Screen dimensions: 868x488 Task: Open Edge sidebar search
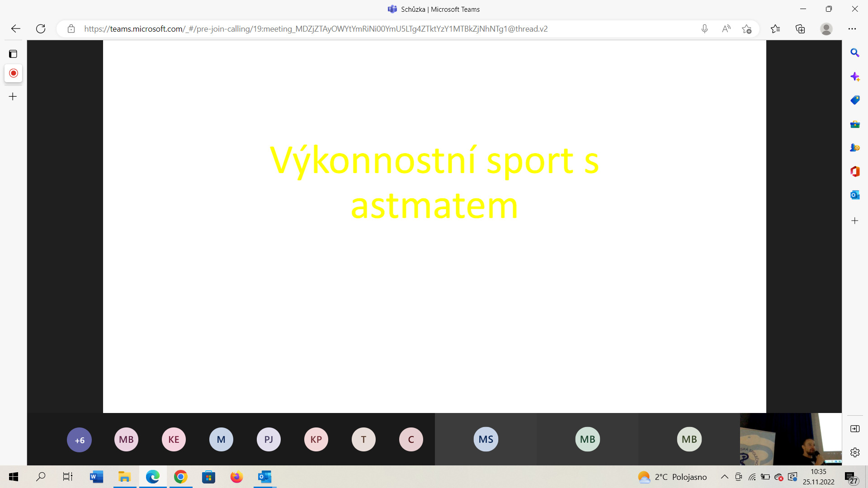855,53
